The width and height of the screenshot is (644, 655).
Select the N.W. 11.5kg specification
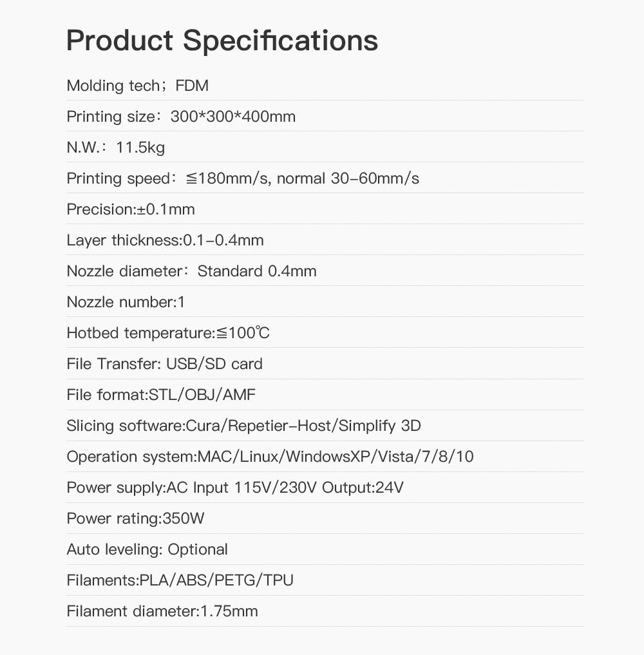coord(116,147)
